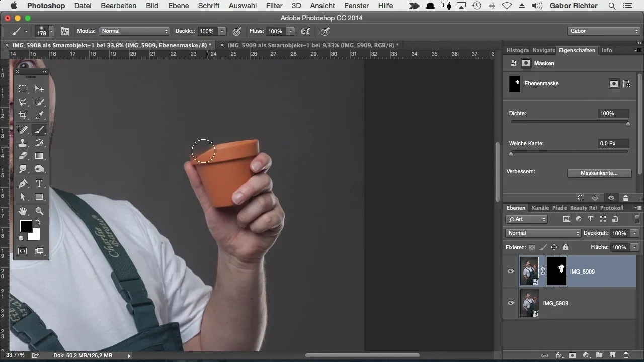Open the Fläche fill dropdown
Viewport: 644px width, 362px height.
(x=635, y=247)
